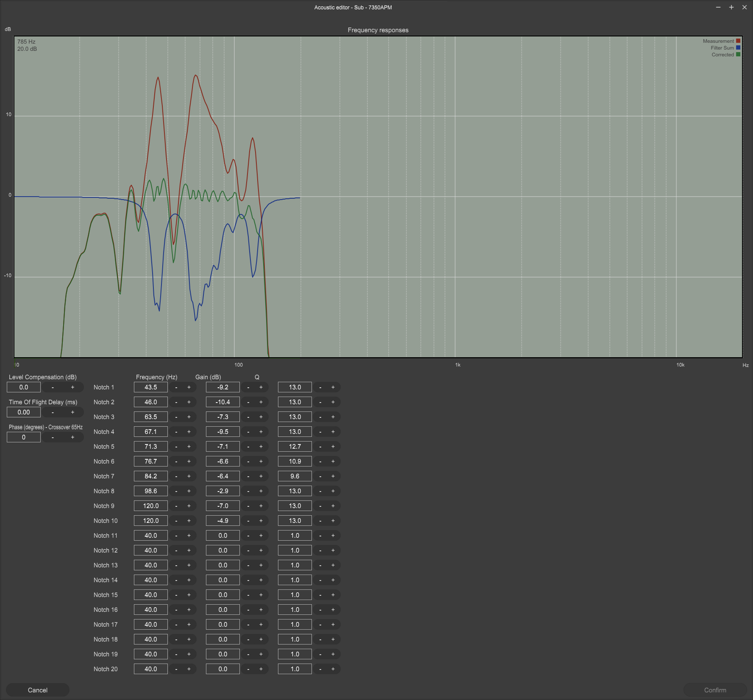Image resolution: width=753 pixels, height=700 pixels.
Task: Select Notch 1 frequency field 43.5
Action: [151, 387]
